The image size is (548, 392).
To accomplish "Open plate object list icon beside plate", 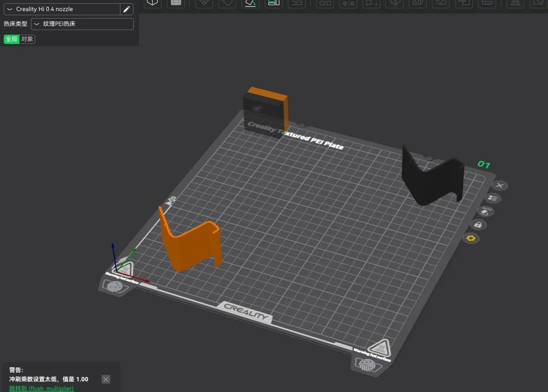I will coord(493,198).
